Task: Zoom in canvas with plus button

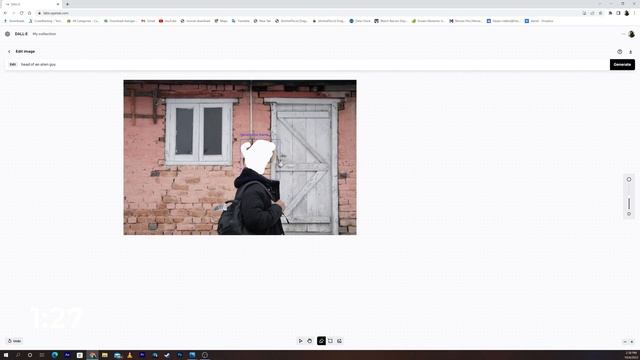Action: click(x=632, y=342)
